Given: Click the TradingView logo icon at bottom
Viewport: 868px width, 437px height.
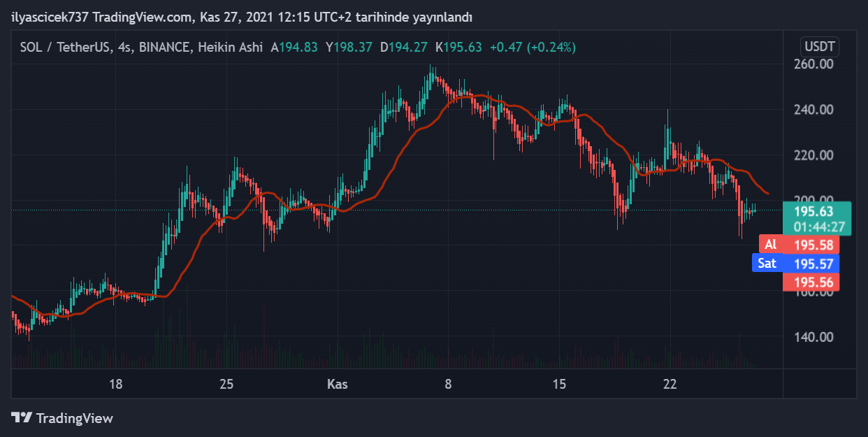Looking at the screenshot, I should [22, 418].
